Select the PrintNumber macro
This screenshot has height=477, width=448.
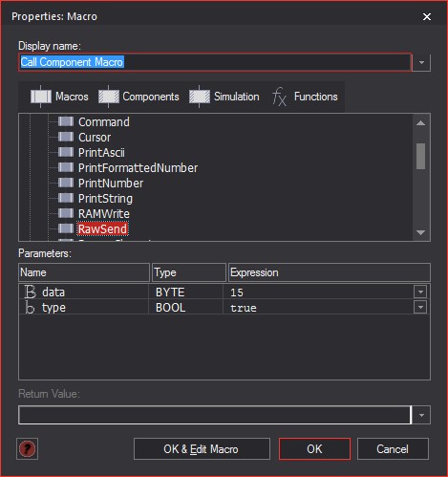click(111, 183)
